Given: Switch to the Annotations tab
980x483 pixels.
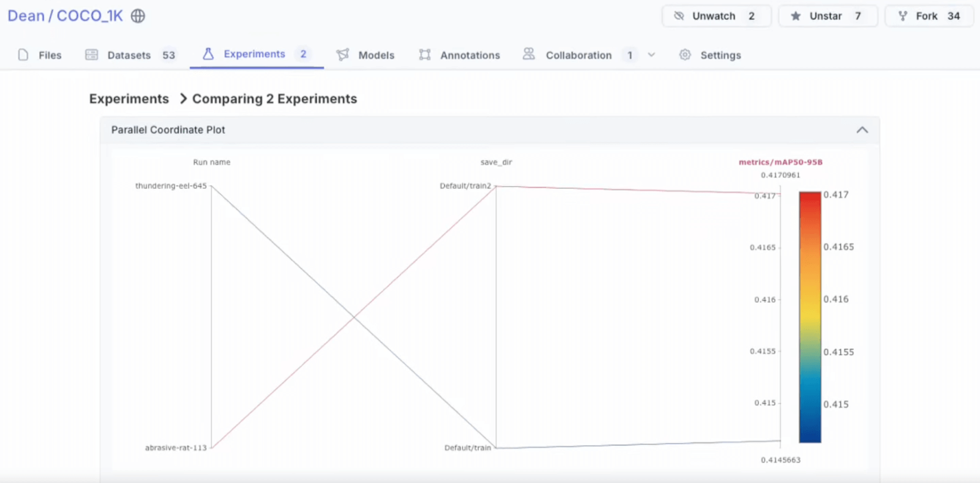Looking at the screenshot, I should 470,55.
